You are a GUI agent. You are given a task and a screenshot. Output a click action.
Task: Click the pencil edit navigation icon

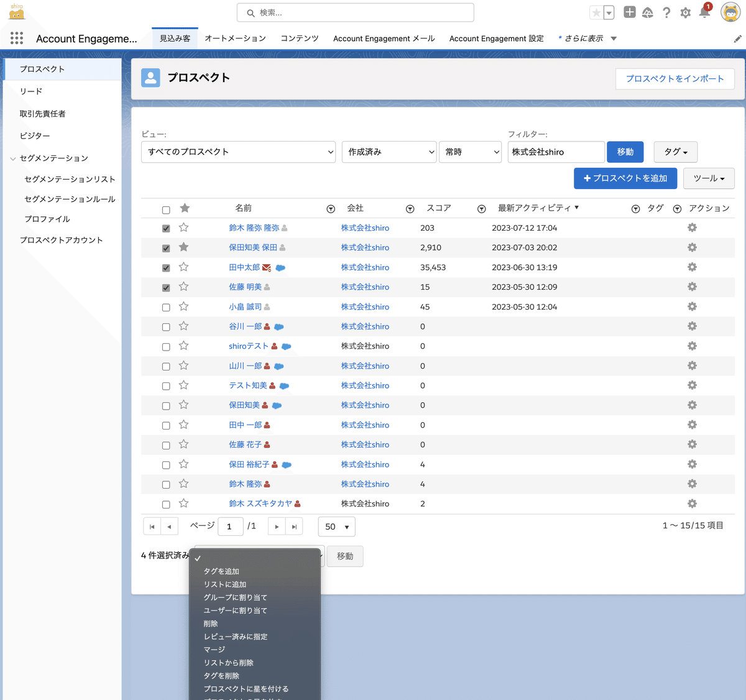pyautogui.click(x=738, y=39)
